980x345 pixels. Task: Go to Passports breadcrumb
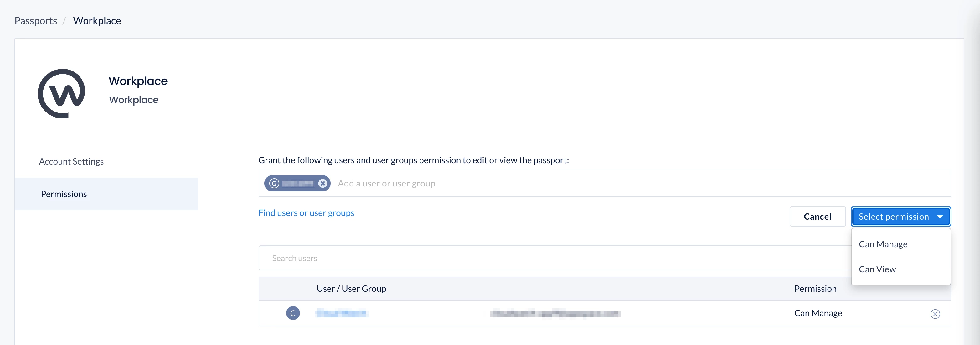pos(36,21)
